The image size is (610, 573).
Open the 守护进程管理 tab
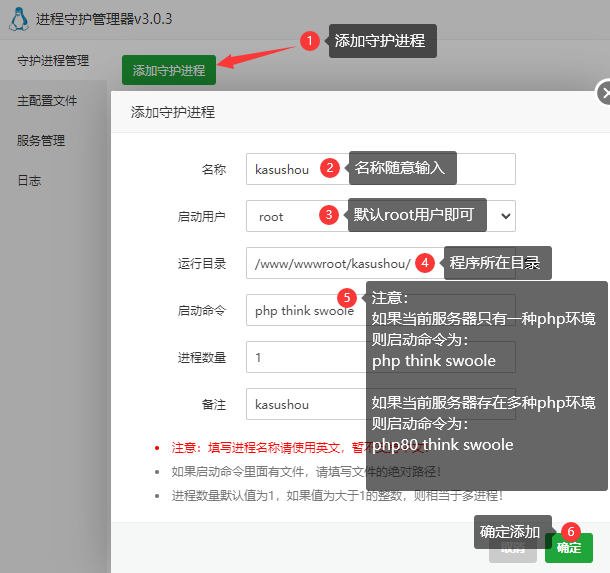click(x=53, y=61)
